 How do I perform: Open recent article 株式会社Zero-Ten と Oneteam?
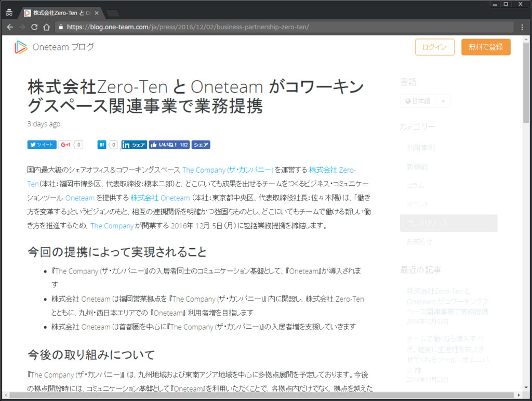point(447,302)
